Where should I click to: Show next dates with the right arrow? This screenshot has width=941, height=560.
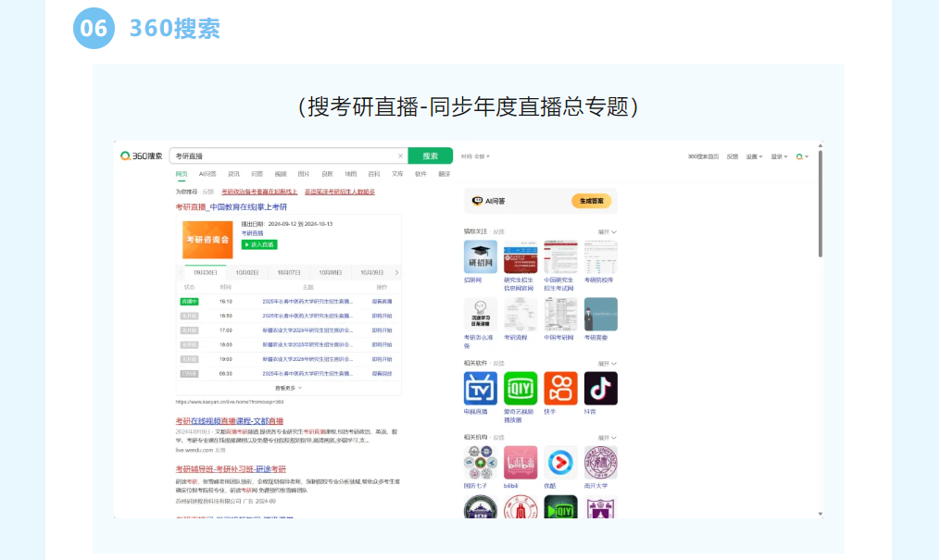pos(396,273)
